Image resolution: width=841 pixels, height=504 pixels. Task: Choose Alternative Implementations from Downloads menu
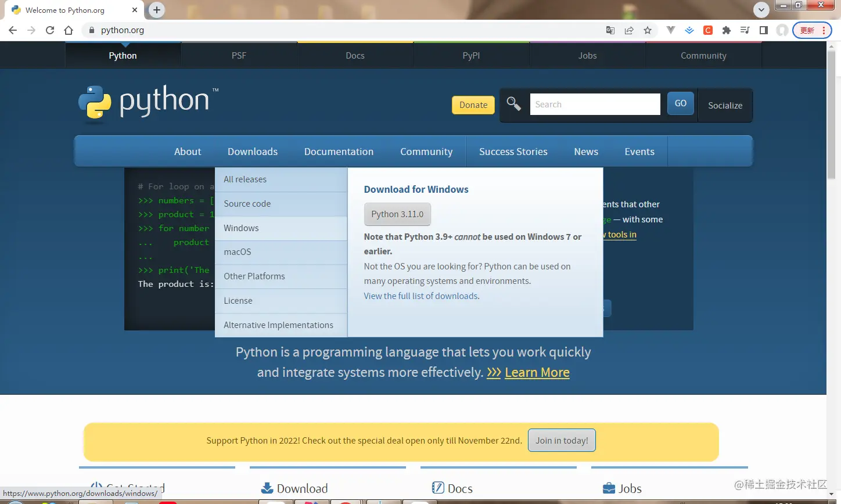click(x=281, y=325)
